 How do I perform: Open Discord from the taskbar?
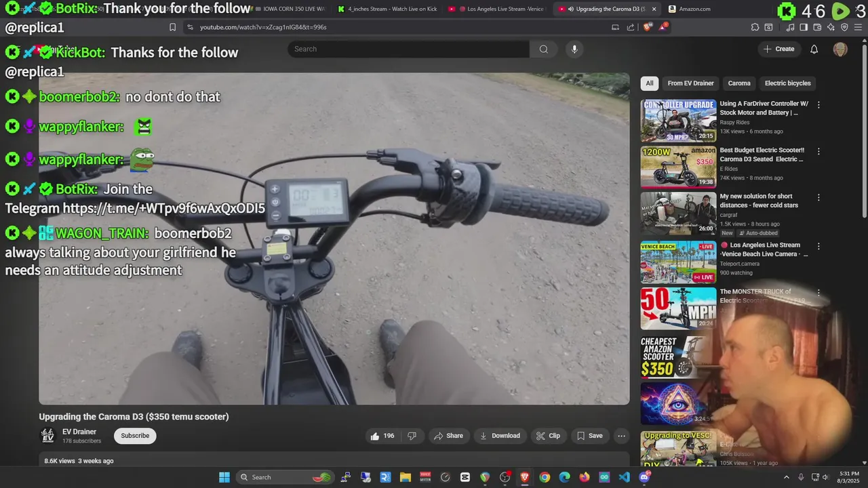pos(644,477)
